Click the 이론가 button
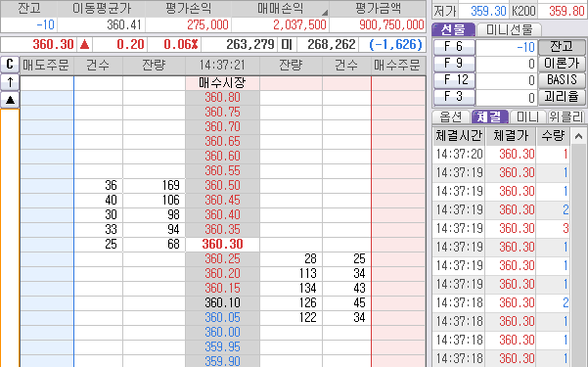Image resolution: width=588 pixels, height=367 pixels. 562,64
